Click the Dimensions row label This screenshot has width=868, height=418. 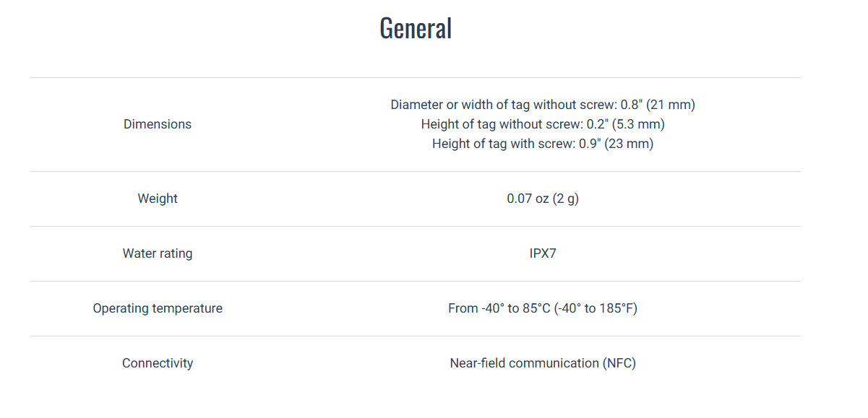click(158, 124)
